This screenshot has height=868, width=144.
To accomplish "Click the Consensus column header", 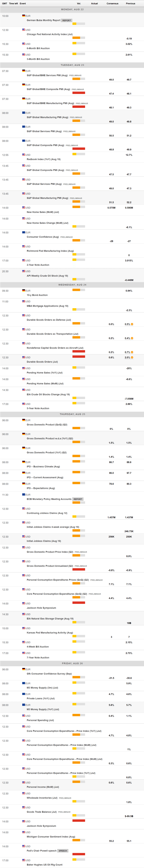I will pos(112,3).
